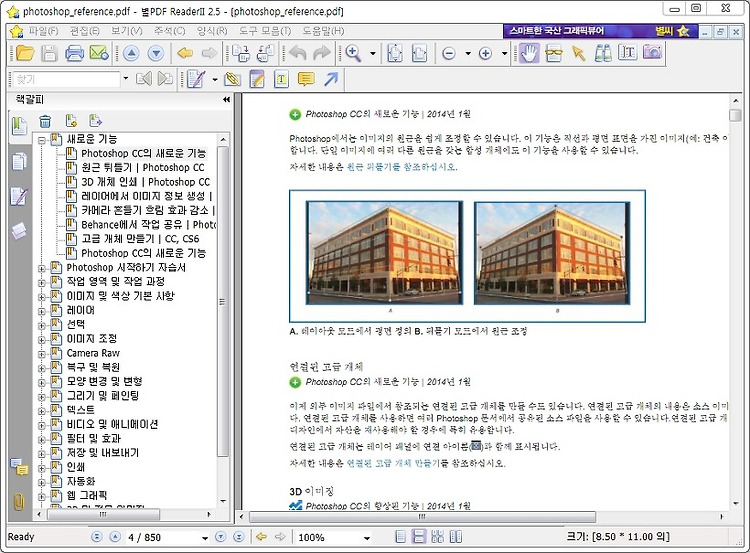This screenshot has height=553, width=750.
Task: Click the document vertical scrollbar thumb
Action: (735, 115)
